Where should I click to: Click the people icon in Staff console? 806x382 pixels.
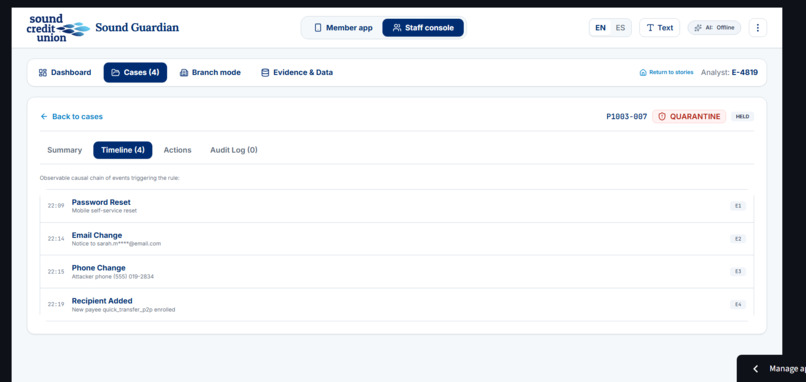(397, 28)
